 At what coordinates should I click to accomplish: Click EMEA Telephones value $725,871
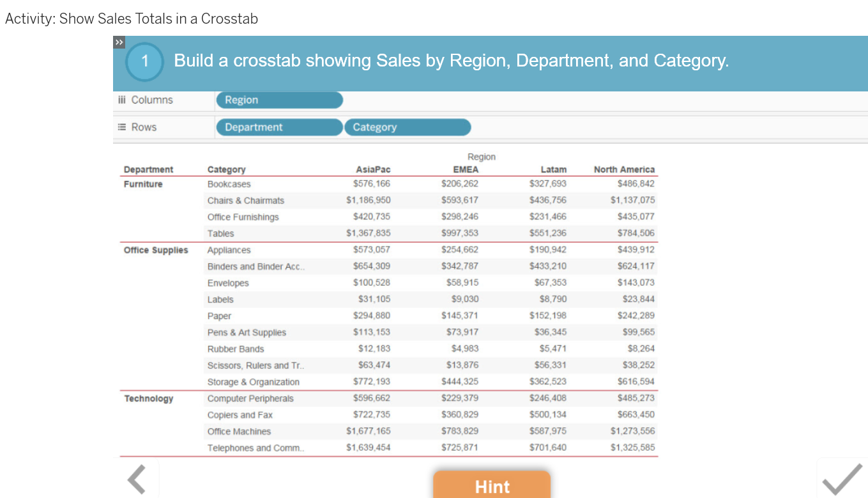coord(460,448)
